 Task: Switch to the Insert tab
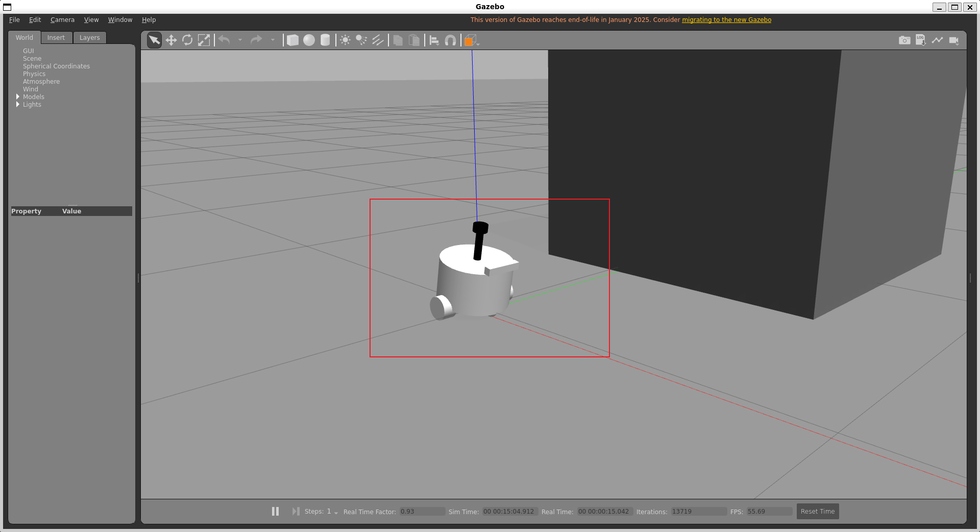56,38
